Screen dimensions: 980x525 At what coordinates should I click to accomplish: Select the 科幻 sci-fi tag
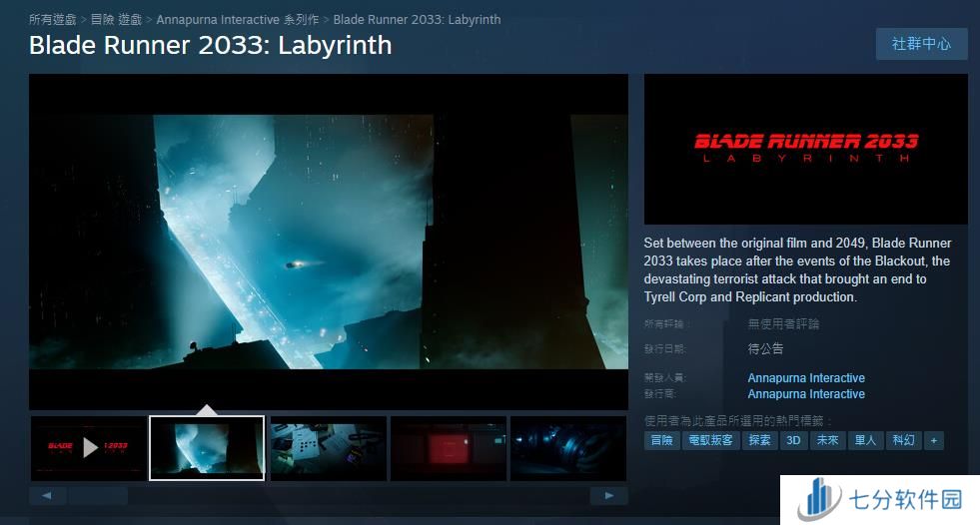pyautogui.click(x=903, y=440)
